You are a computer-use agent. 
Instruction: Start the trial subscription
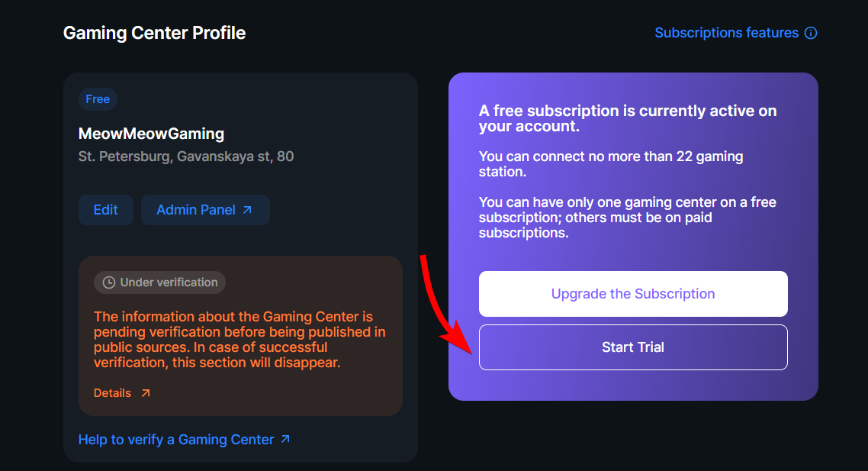click(633, 347)
